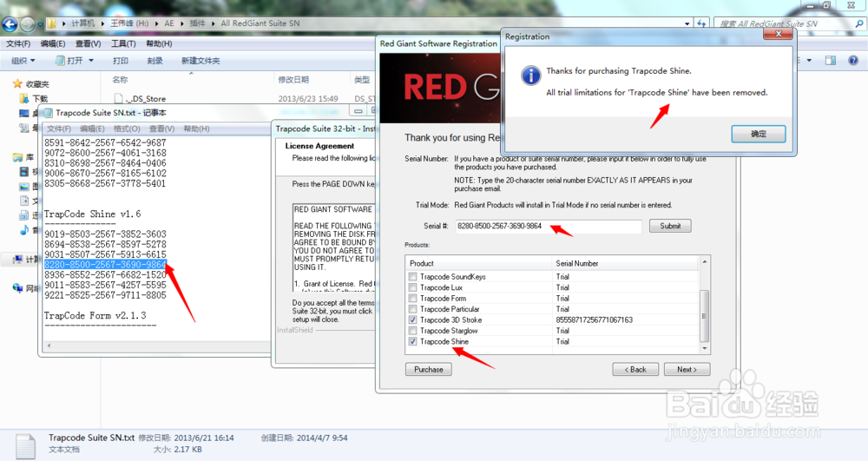
Task: Open the Explorer Tools (工具) menu
Action: coord(123,43)
